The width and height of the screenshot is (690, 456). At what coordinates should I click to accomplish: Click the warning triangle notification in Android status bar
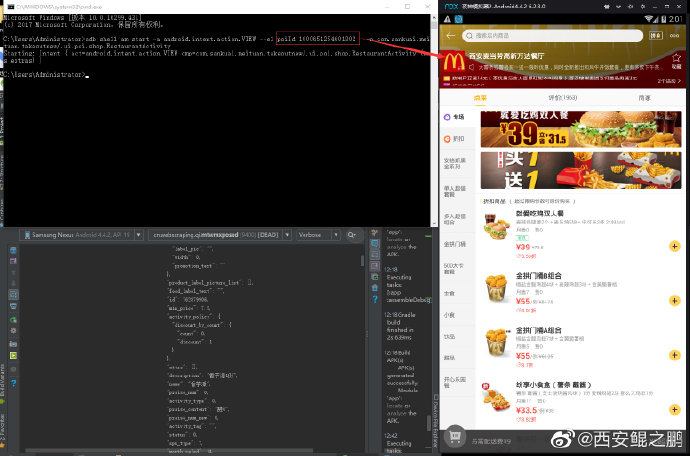(447, 19)
